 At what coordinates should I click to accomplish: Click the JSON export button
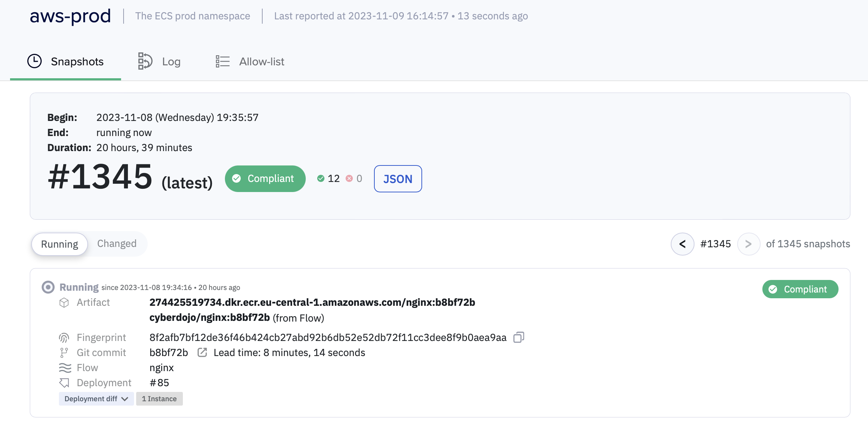coord(397,178)
